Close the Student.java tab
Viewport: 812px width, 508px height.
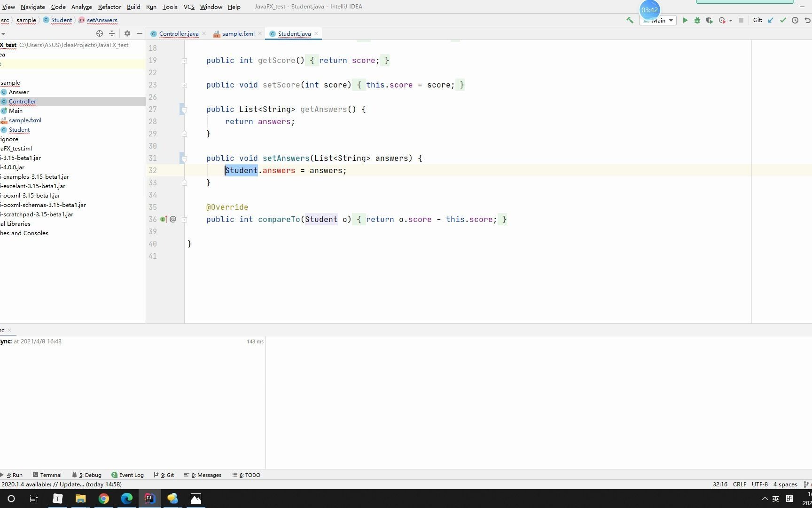point(316,33)
